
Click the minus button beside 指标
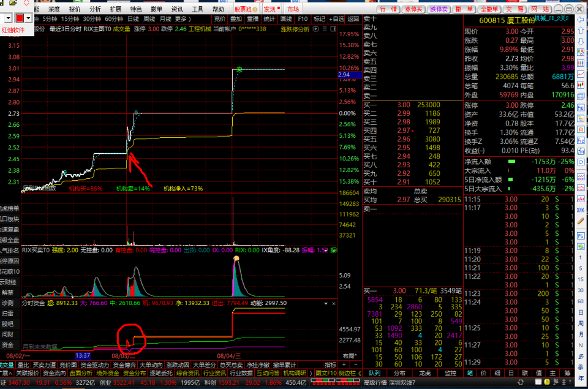[x=356, y=364]
